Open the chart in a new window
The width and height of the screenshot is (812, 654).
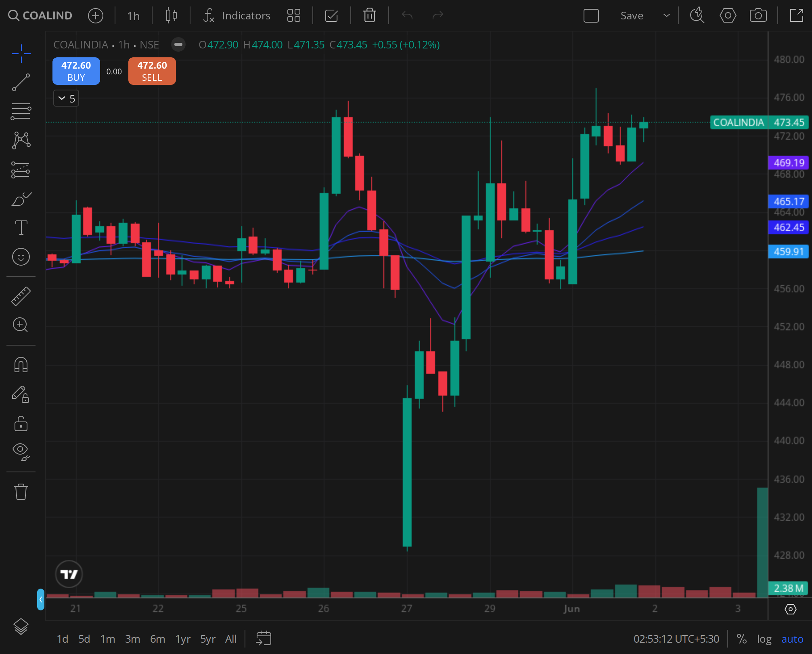coord(796,16)
